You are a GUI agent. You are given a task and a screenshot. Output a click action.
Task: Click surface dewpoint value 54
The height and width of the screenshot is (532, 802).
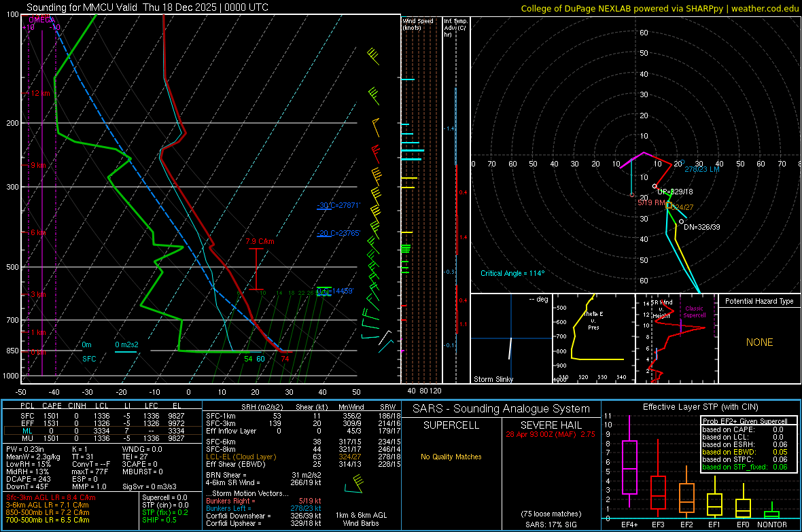[249, 359]
